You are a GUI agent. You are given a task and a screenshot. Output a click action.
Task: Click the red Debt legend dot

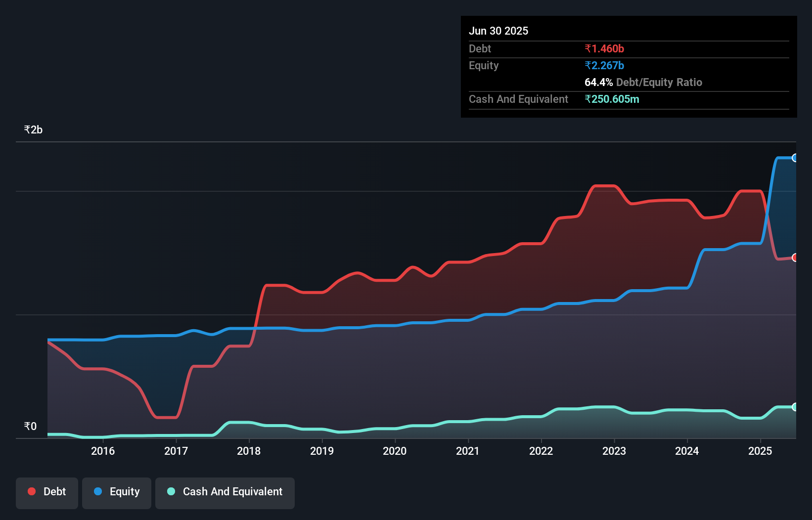(32, 491)
